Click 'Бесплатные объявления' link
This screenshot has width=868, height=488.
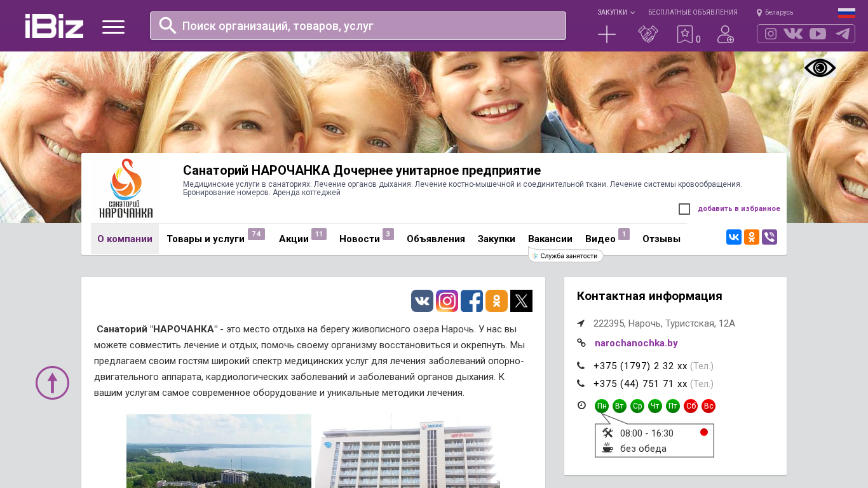tap(693, 12)
